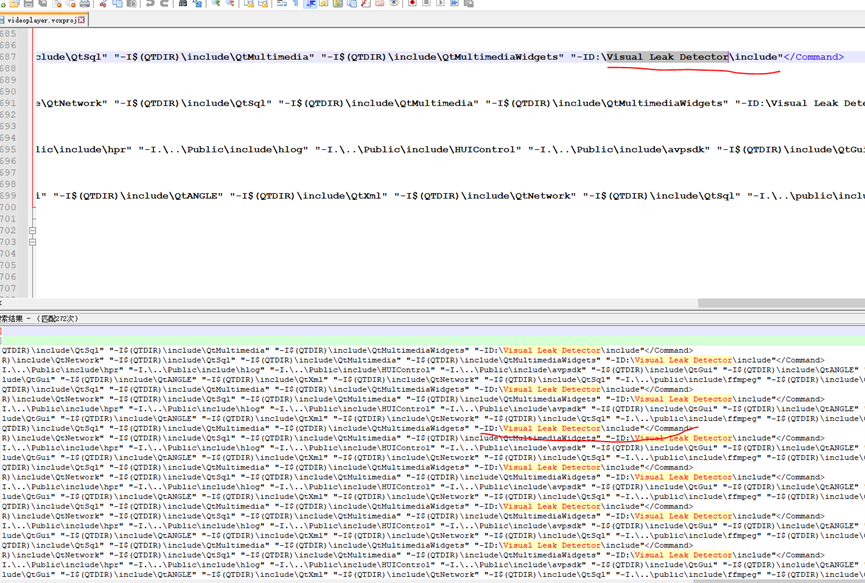Collapse the fold marker at line 703
This screenshot has height=583, width=865.
[33, 242]
